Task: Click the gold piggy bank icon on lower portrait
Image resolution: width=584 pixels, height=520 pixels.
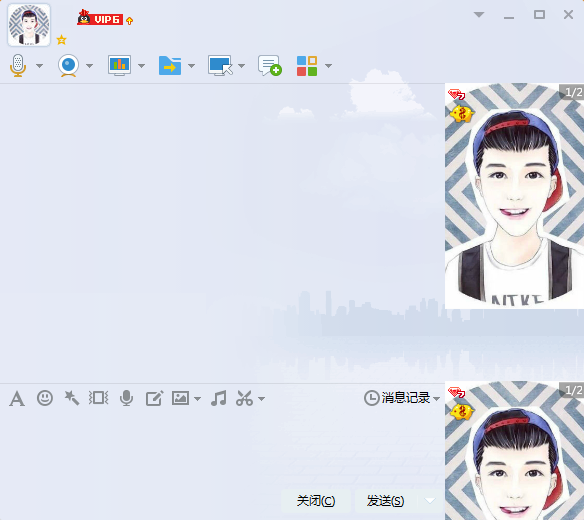Action: point(461,412)
